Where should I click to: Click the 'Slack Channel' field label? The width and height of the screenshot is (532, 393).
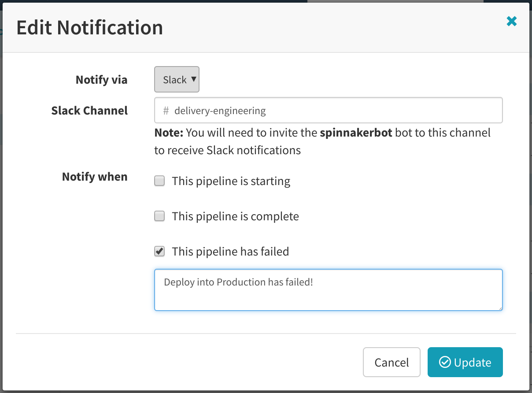pyautogui.click(x=89, y=111)
